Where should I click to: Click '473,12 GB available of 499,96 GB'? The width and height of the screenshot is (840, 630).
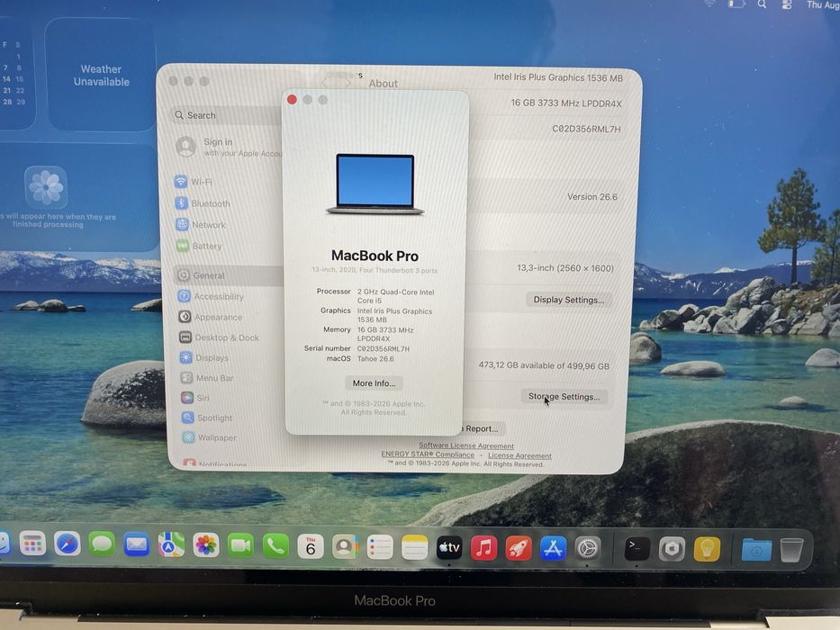pyautogui.click(x=544, y=365)
